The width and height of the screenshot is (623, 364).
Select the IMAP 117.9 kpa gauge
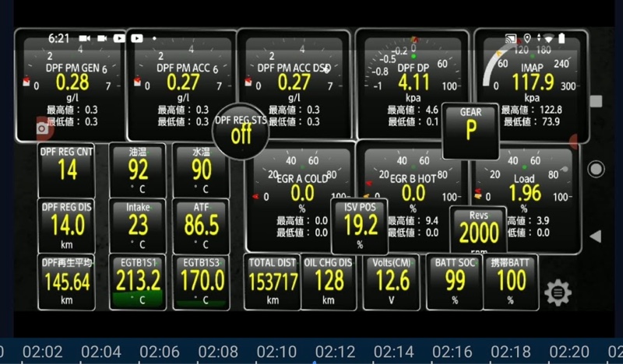click(x=532, y=85)
